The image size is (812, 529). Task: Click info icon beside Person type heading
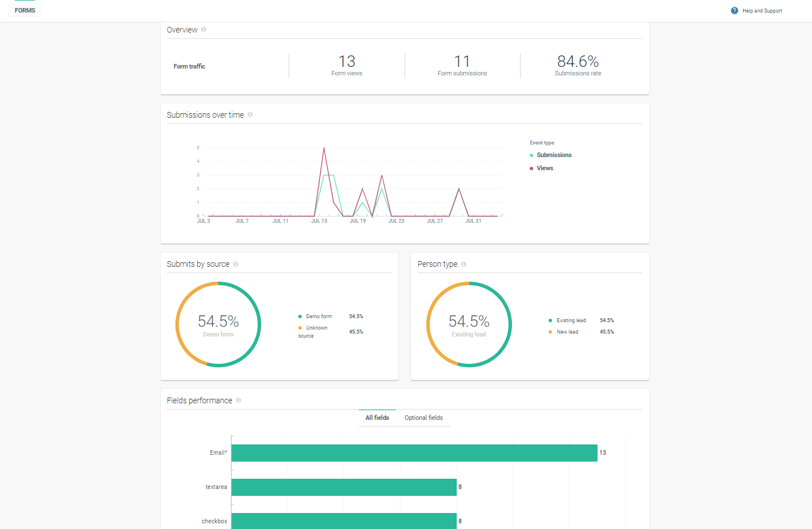pos(463,264)
